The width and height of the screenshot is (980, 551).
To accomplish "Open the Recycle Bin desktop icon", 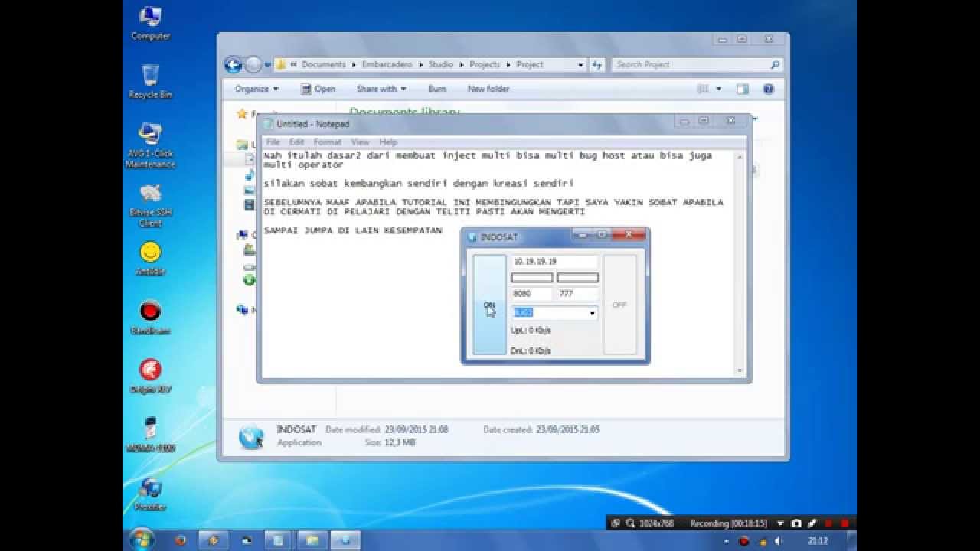I will click(150, 82).
